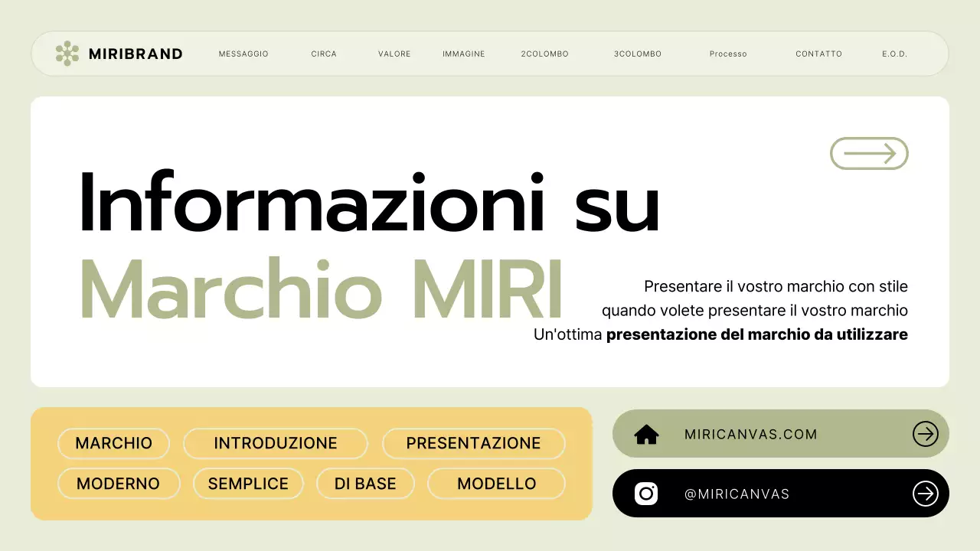Click the Instagram icon on the black bar

point(645,494)
